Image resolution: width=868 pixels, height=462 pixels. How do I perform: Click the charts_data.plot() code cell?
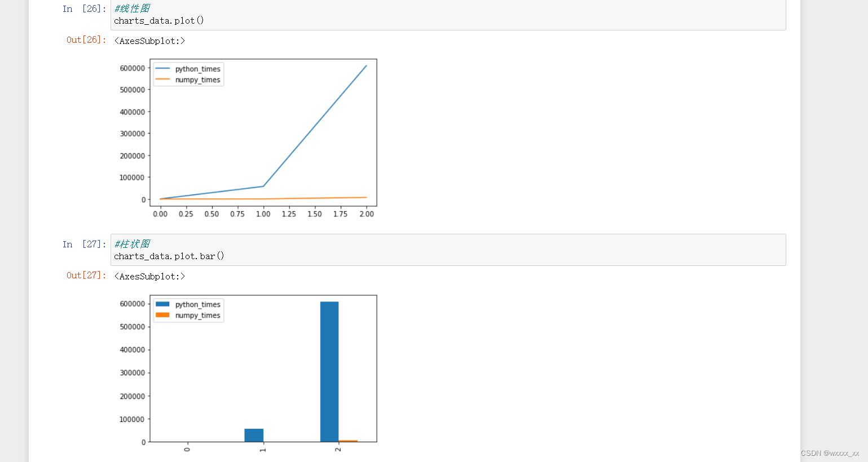[448, 15]
